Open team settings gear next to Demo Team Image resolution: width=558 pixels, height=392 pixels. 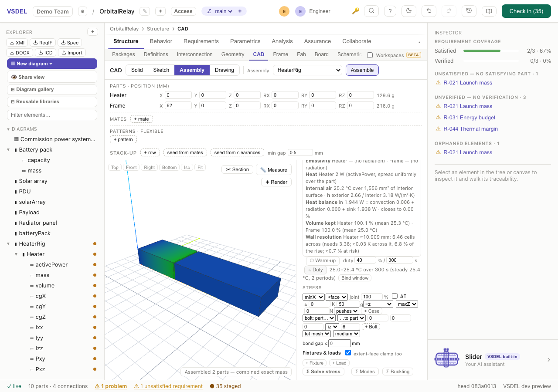pyautogui.click(x=82, y=11)
